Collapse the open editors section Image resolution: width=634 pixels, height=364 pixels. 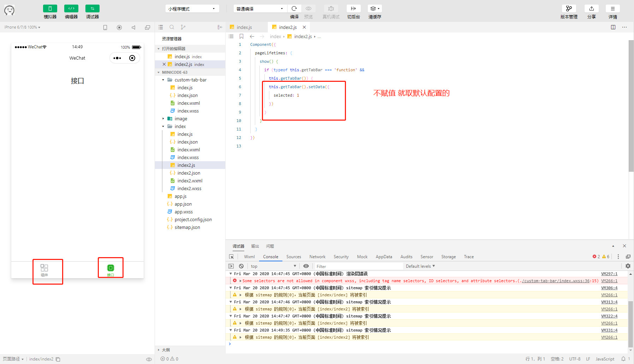point(158,49)
